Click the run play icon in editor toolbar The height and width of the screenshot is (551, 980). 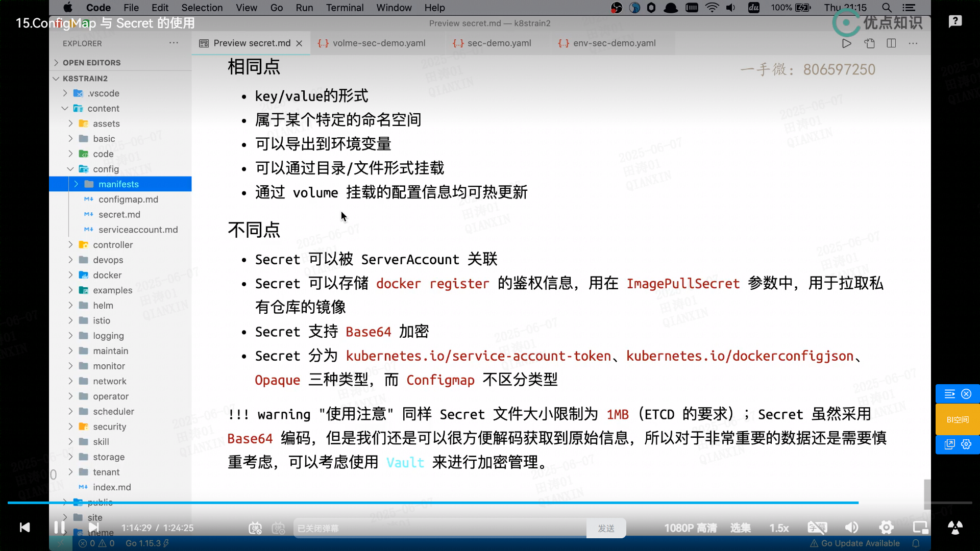(846, 43)
